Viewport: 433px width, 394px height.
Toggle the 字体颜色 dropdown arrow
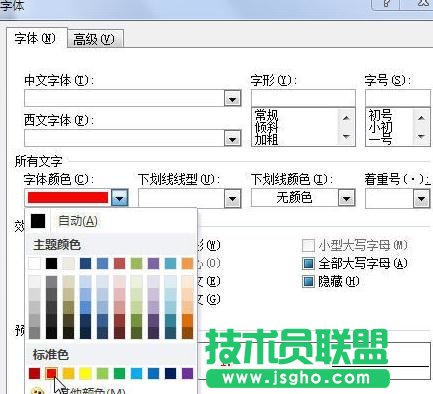click(120, 198)
